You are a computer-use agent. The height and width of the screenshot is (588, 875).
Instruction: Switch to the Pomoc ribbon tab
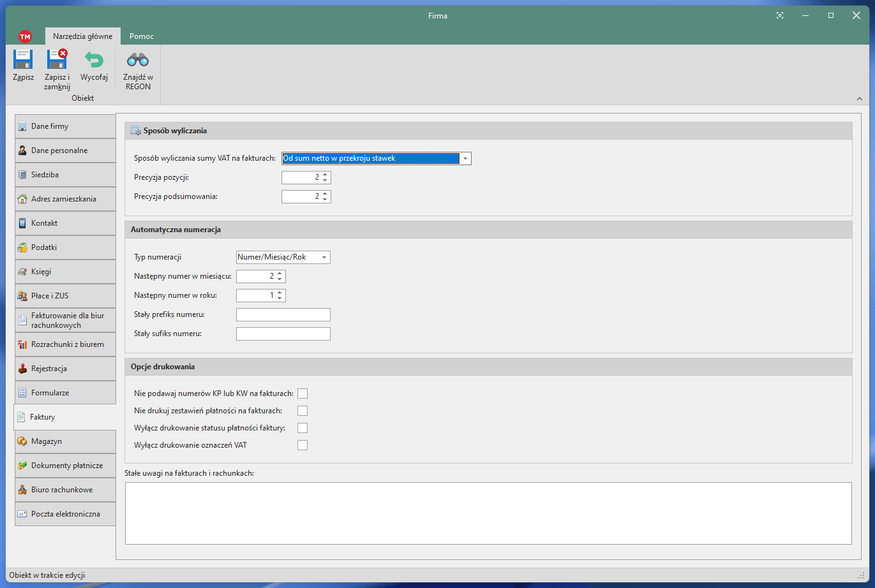141,36
